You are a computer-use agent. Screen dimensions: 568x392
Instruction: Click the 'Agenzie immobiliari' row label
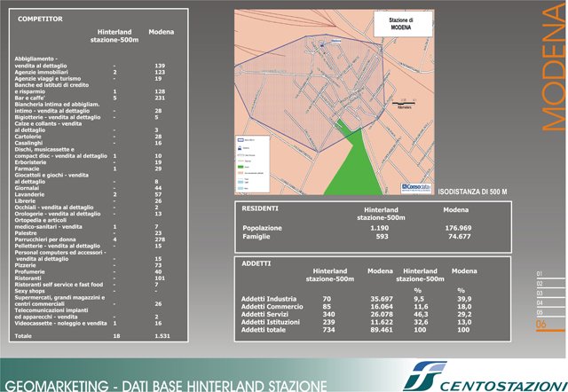[42, 73]
